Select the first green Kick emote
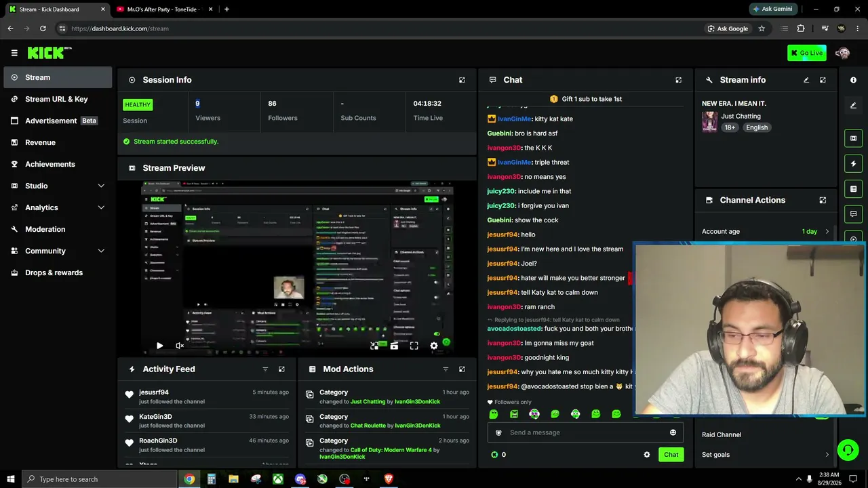 click(494, 414)
